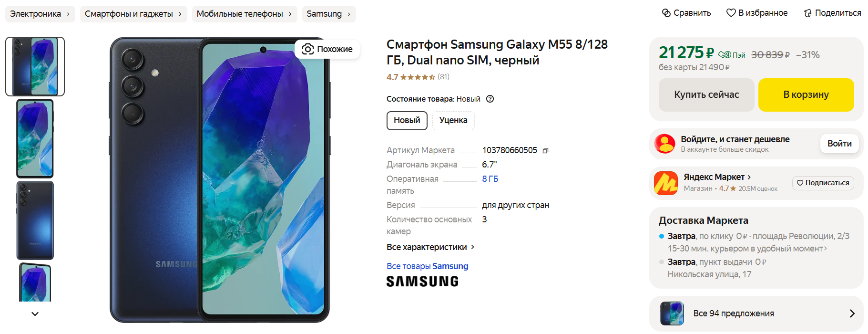Click the Купить сейчас button
868x334 pixels.
[706, 94]
